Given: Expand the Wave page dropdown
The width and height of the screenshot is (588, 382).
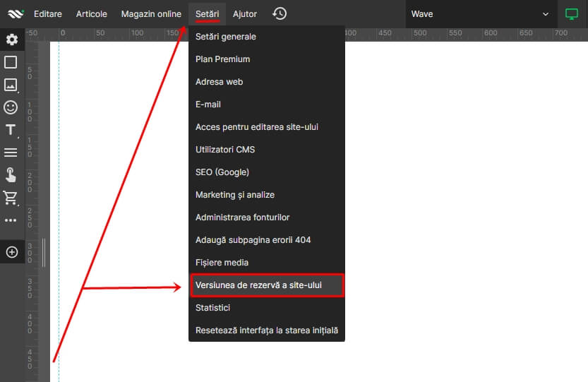Looking at the screenshot, I should coord(545,14).
